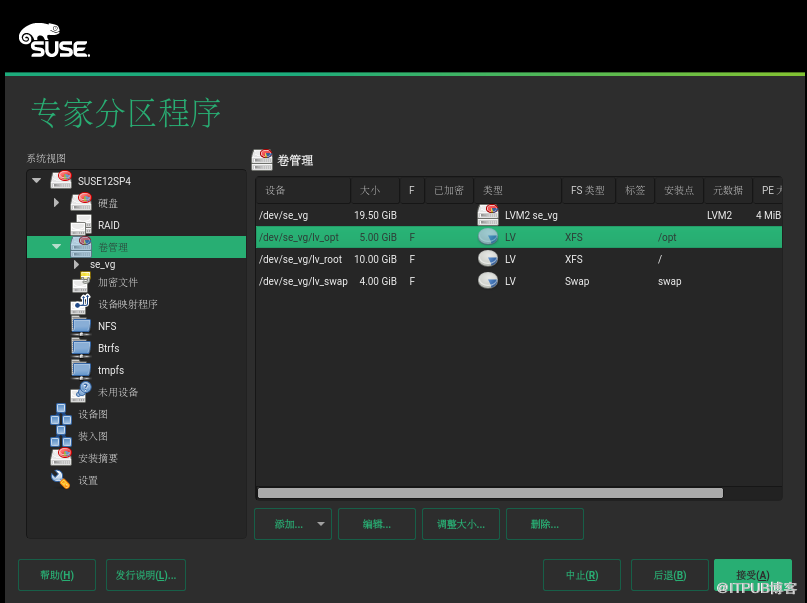This screenshot has height=603, width=807.
Task: Click the 19.50 GiB size cell
Action: 375,215
